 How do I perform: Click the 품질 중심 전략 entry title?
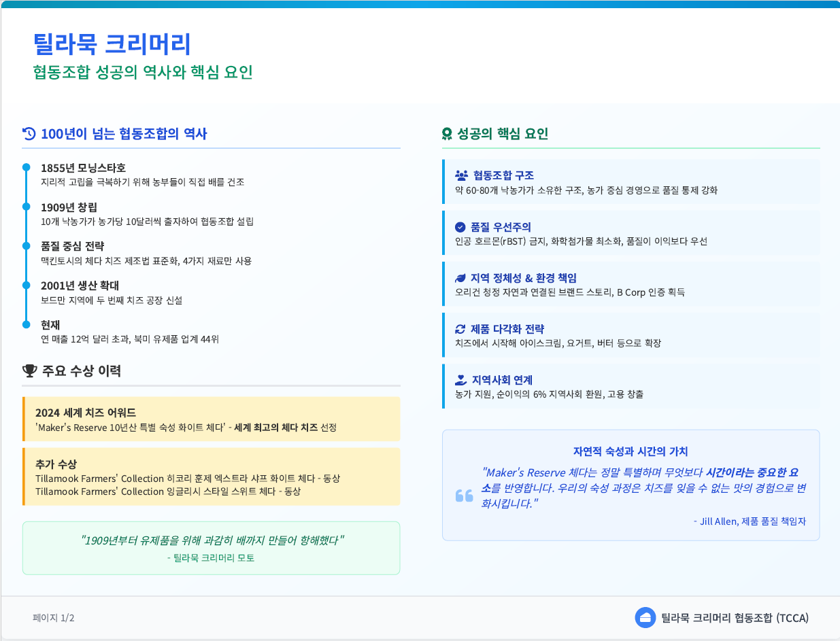72,246
